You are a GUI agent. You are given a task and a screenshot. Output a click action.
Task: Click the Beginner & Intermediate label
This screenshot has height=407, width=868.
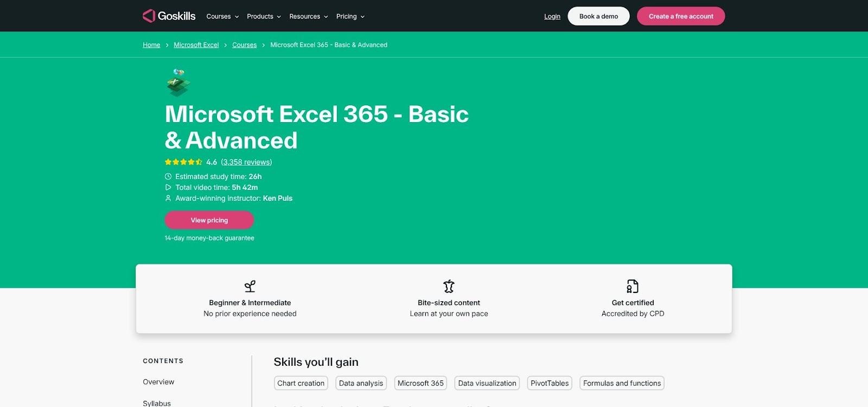(x=250, y=303)
